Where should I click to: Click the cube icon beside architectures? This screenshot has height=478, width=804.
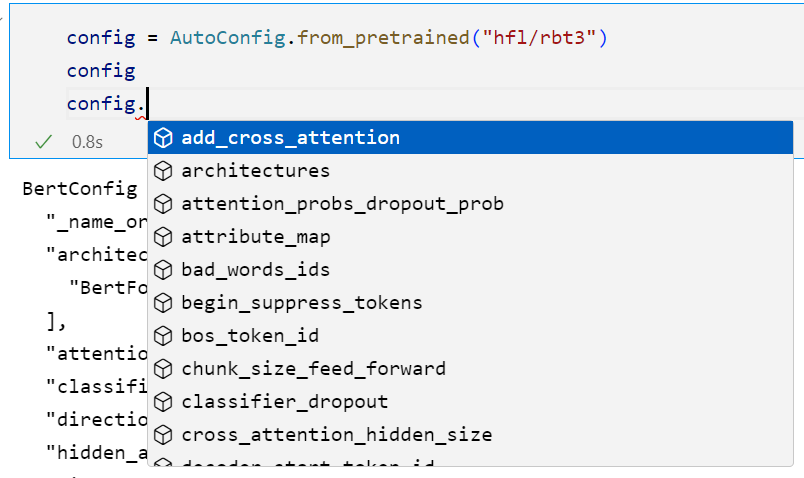pyautogui.click(x=163, y=171)
